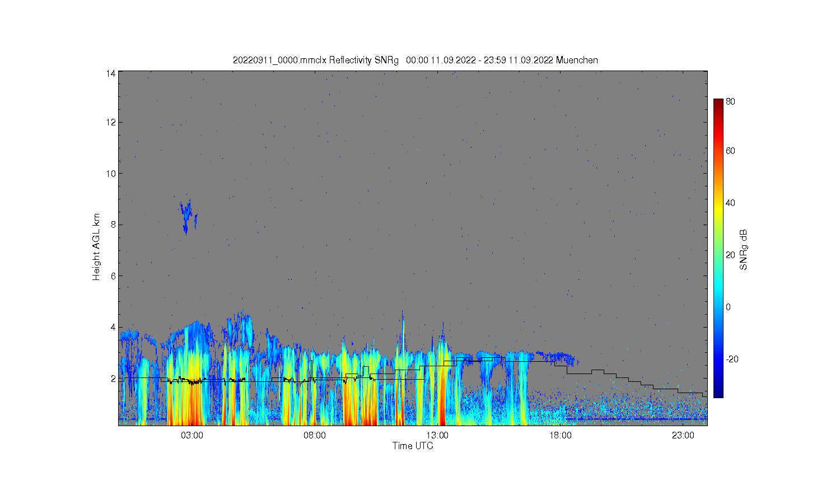Screen dimensions: 840x504
Task: Click the 23:00 time tick label
Action: coord(683,435)
